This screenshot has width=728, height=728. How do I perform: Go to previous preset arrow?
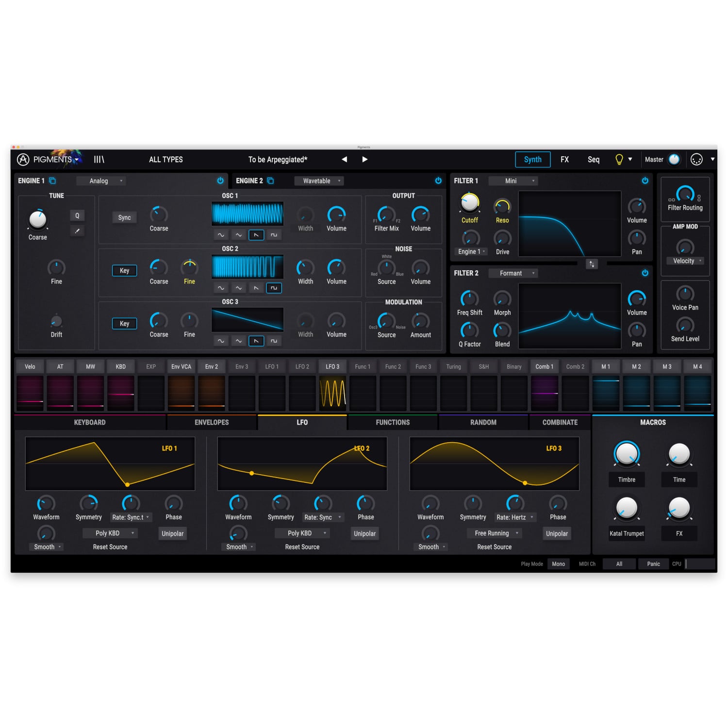344,159
